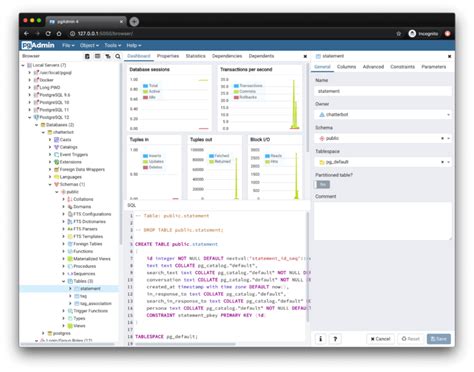Click the Domains node icon
This screenshot has width=474, height=372.
[x=70, y=207]
